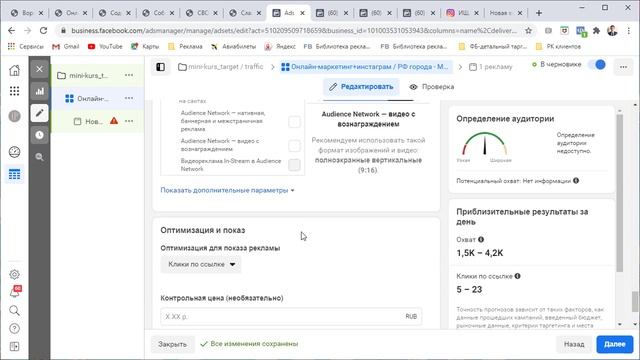The image size is (640, 360).
Task: Check Audience Network нативная, баннерная placement
Action: click(x=294, y=122)
